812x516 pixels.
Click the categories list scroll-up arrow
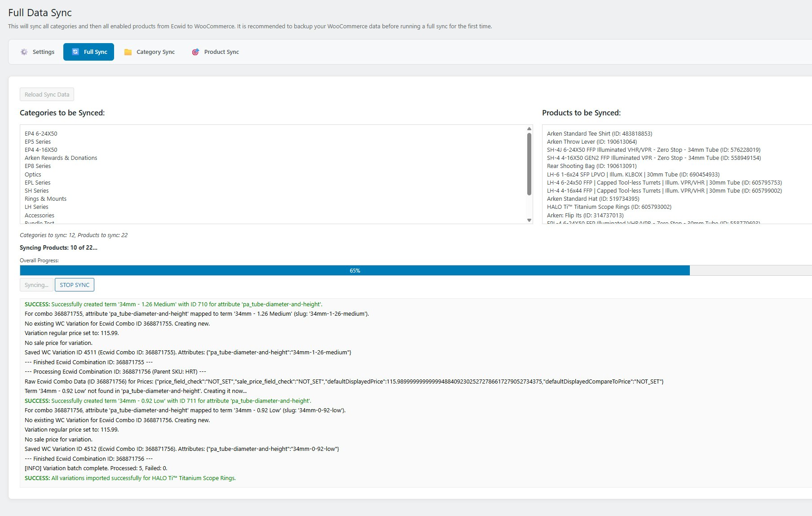pos(529,129)
